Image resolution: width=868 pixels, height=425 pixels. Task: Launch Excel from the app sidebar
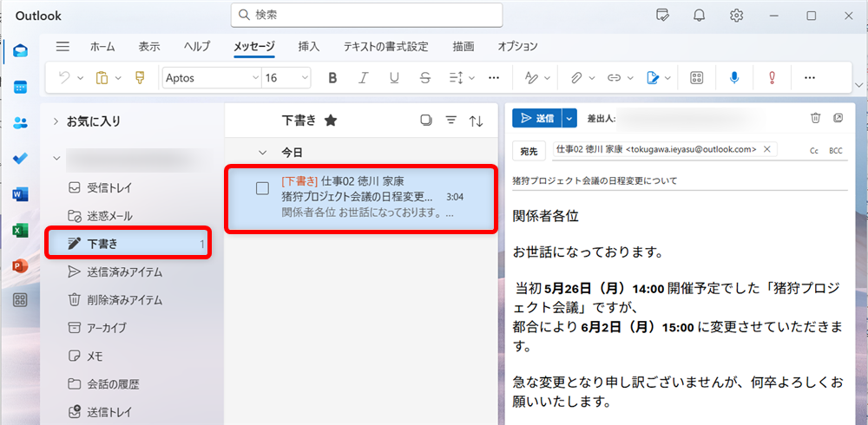point(20,230)
